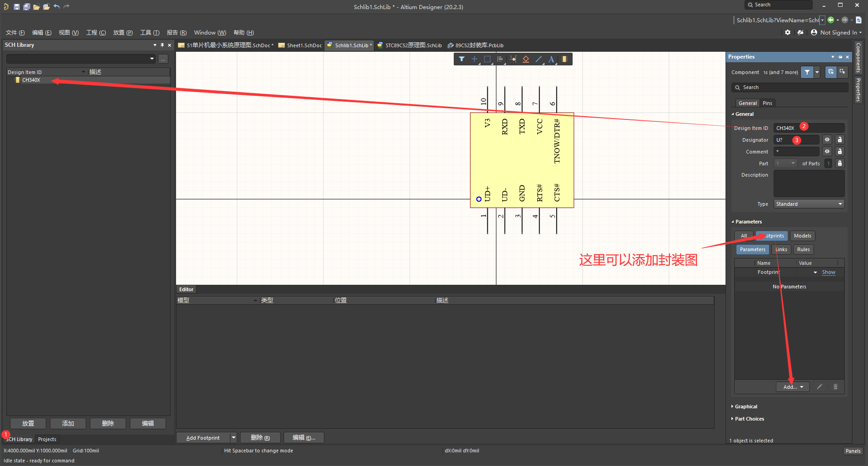The height and width of the screenshot is (466, 868).
Task: Open the Add Footprint dropdown arrow
Action: click(233, 438)
